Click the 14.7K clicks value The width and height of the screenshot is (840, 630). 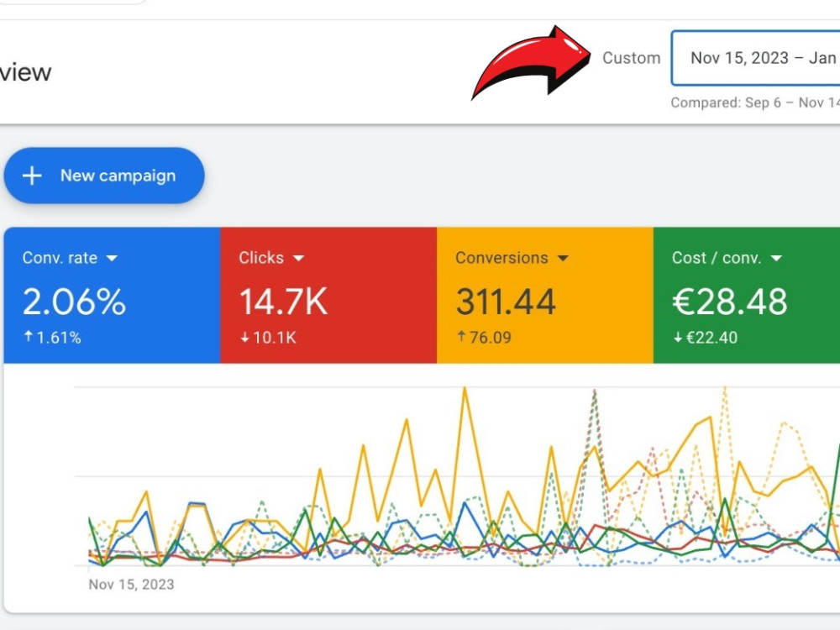283,302
